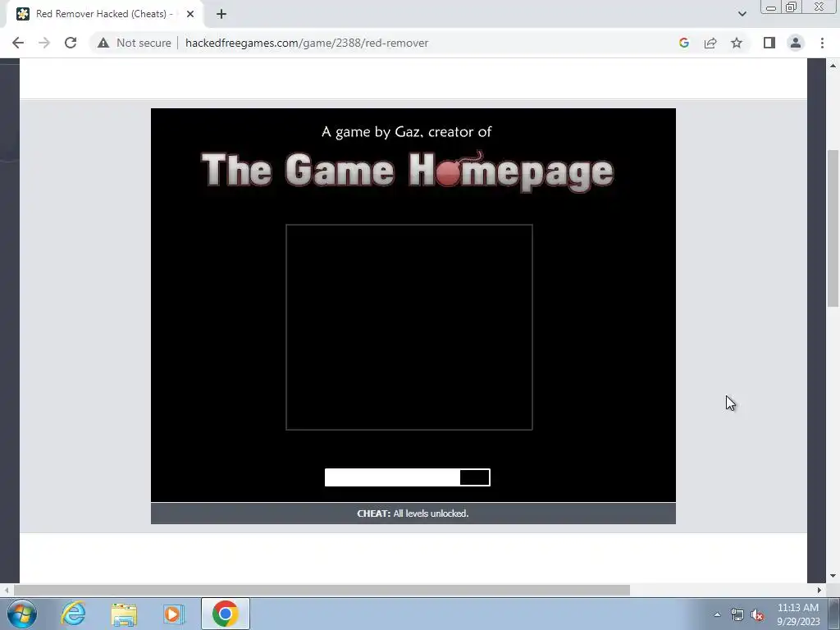Click the muted volume tray icon
This screenshot has height=630, width=840.
757,615
